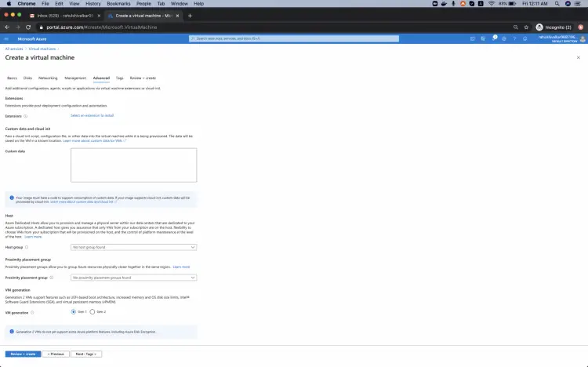Screen dimensions: 588x367
Task: Close the Create a virtual machine blade
Action: 579,57
